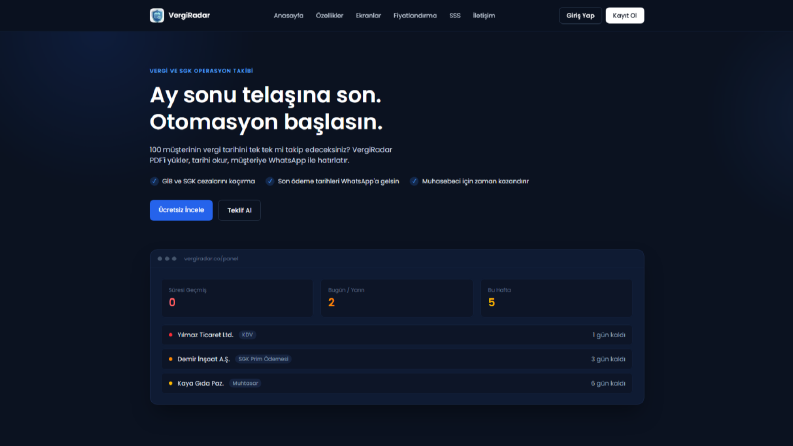Click the yellow status dot for Kaya Gıda
The width and height of the screenshot is (793, 446).
[x=170, y=383]
